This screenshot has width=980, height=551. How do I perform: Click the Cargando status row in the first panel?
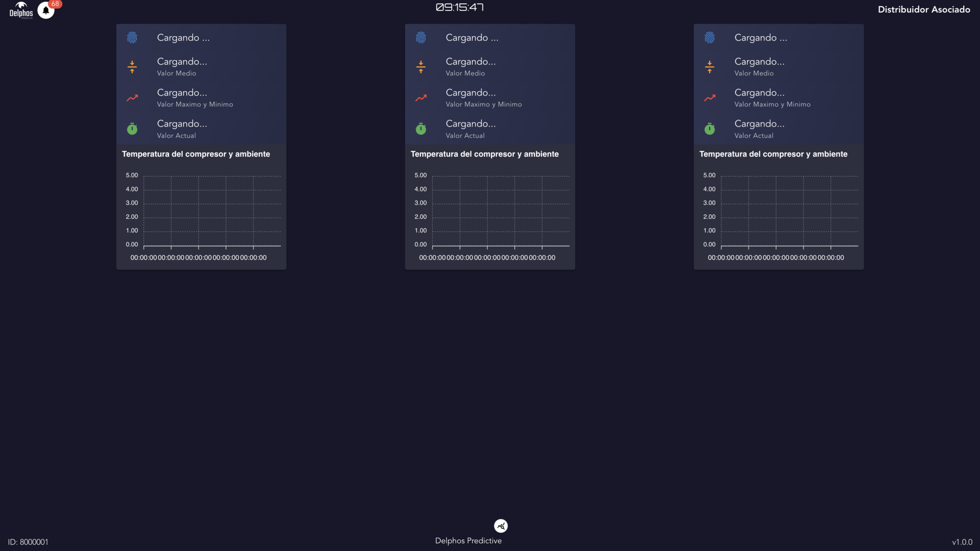184,37
